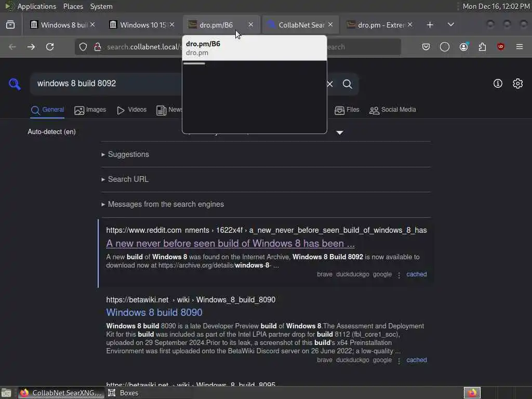Select the Files search category
The image size is (532, 399).
tap(347, 110)
